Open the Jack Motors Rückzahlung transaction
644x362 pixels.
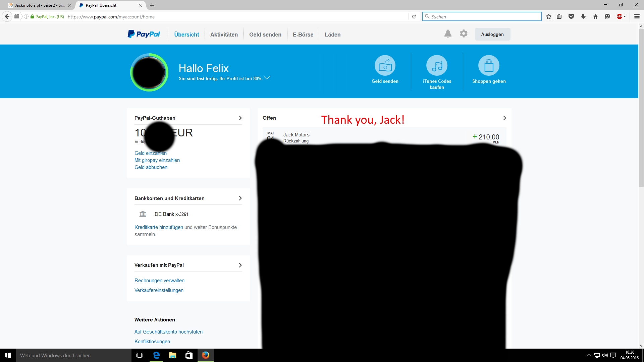384,136
